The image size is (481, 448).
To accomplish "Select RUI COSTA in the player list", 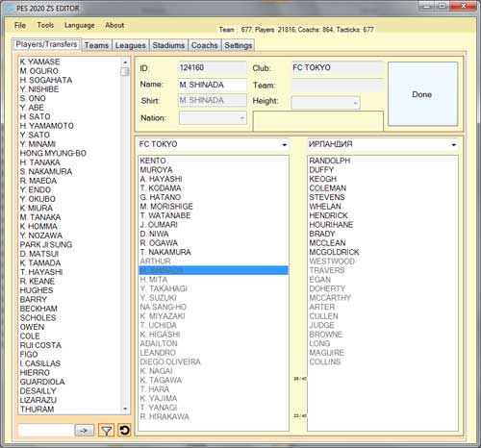I will [x=40, y=345].
